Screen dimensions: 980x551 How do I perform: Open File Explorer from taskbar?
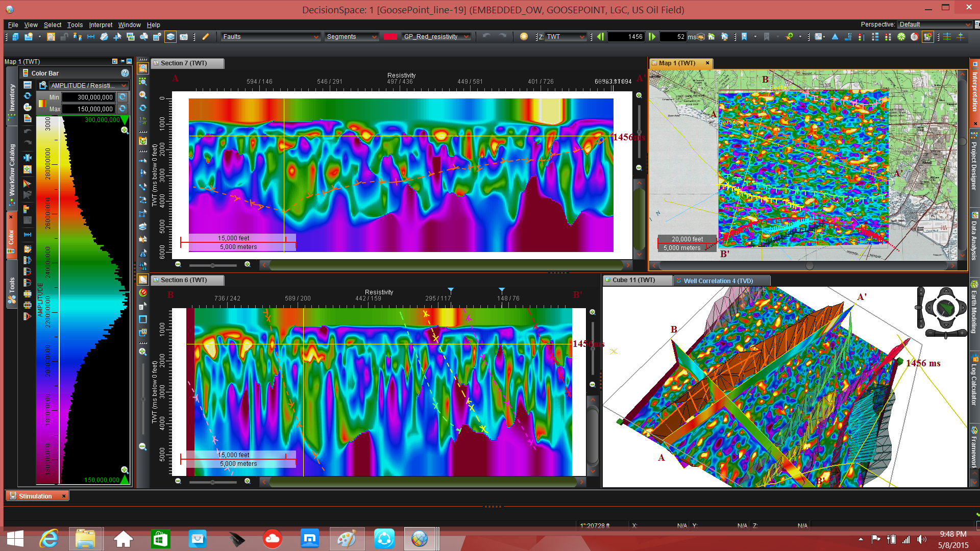[x=86, y=539]
